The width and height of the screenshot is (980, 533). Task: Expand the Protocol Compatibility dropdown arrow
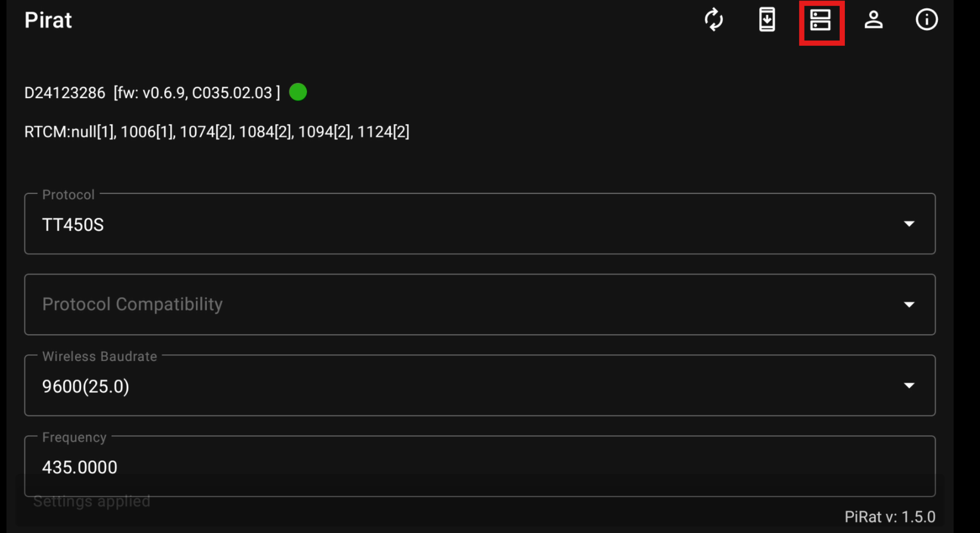(x=909, y=304)
